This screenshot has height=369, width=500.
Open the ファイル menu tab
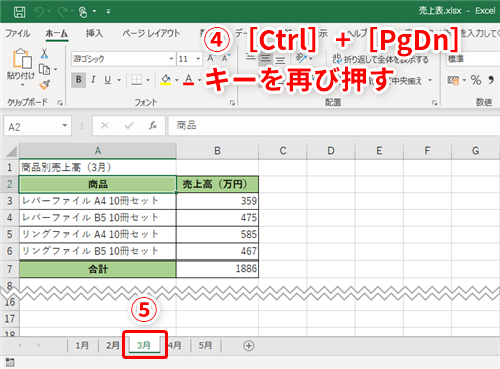pyautogui.click(x=18, y=33)
